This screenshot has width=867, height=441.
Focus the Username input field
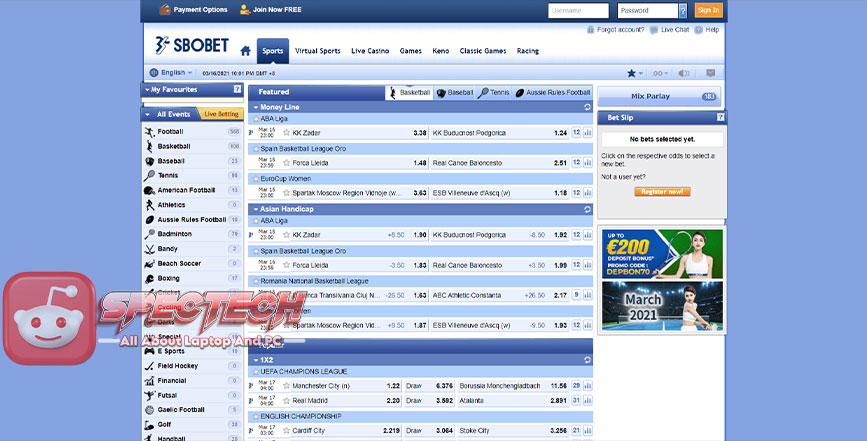pyautogui.click(x=578, y=10)
